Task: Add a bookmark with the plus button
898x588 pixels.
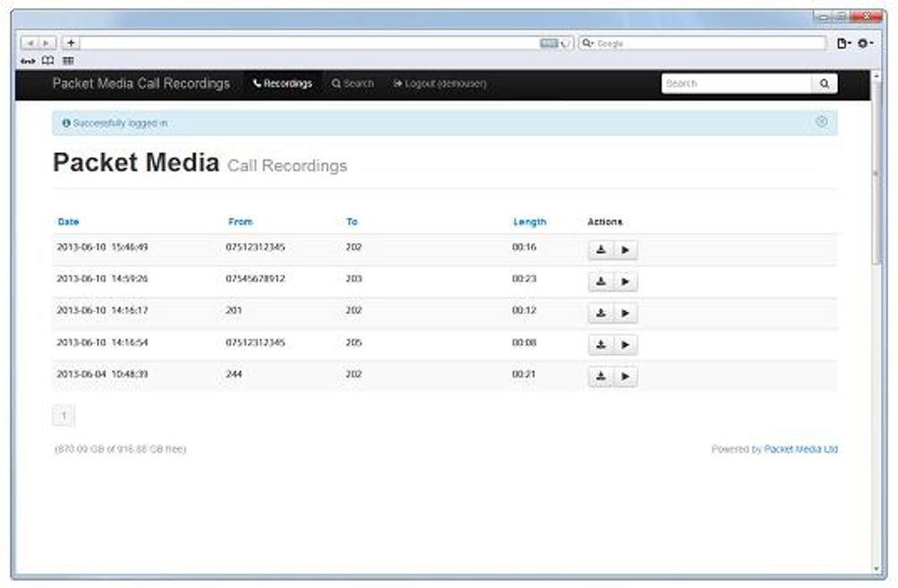Action: pyautogui.click(x=71, y=43)
